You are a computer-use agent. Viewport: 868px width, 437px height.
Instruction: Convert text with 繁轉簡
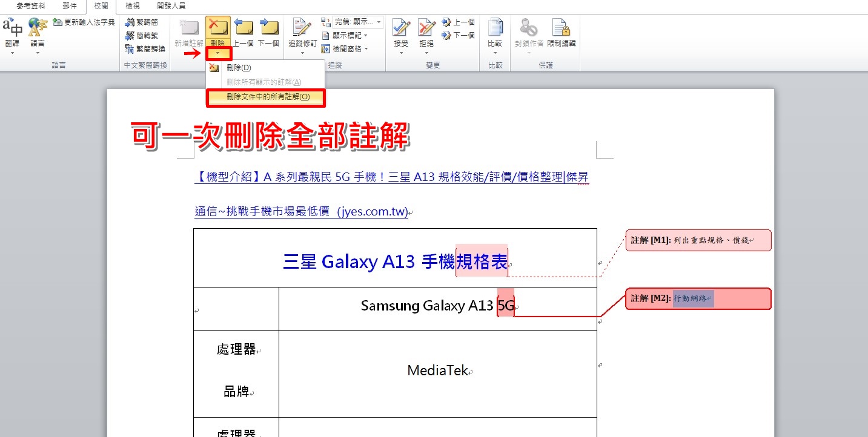pyautogui.click(x=142, y=22)
